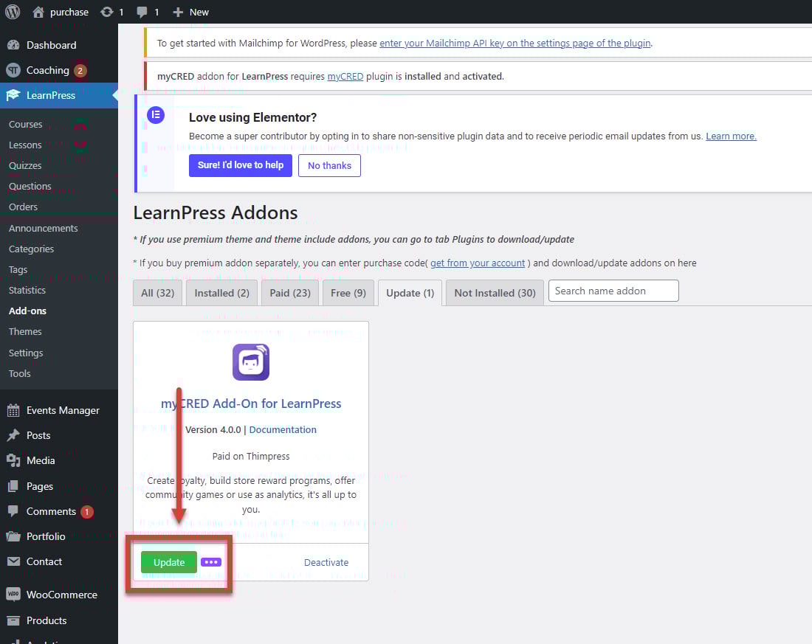The image size is (812, 644).
Task: Switch to the Not Installed (30) tab
Action: [x=495, y=293]
